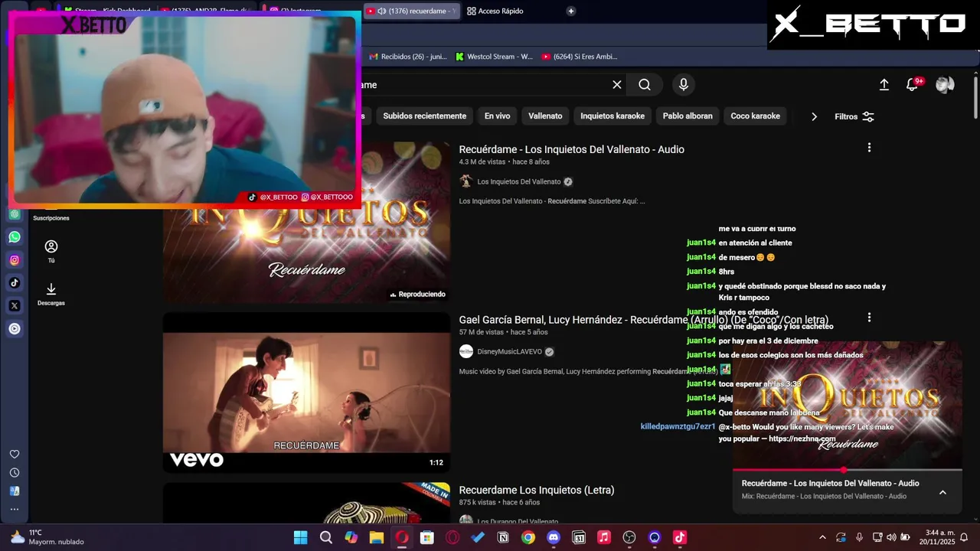
Task: Select the Vallenato filter chip
Action: pyautogui.click(x=545, y=116)
